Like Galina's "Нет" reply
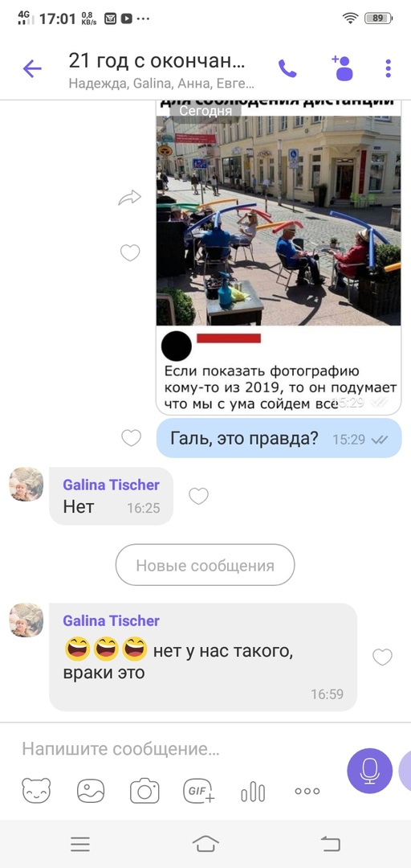 [198, 496]
